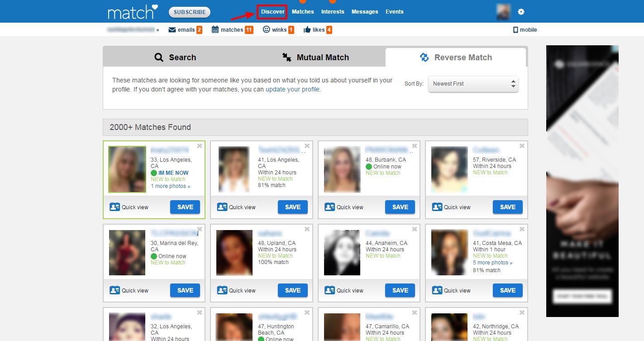
Task: Open photo of 41, Costa Mesa match
Action: point(449,253)
